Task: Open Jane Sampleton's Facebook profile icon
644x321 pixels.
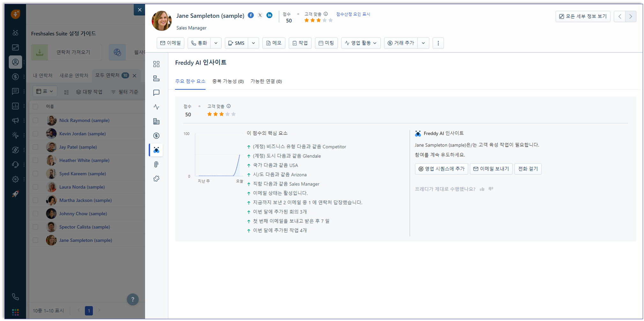Action: pos(251,15)
